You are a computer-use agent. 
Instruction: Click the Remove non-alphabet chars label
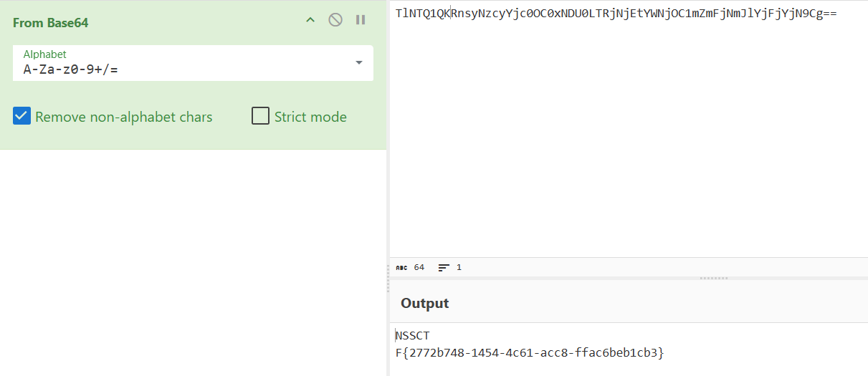pos(123,117)
